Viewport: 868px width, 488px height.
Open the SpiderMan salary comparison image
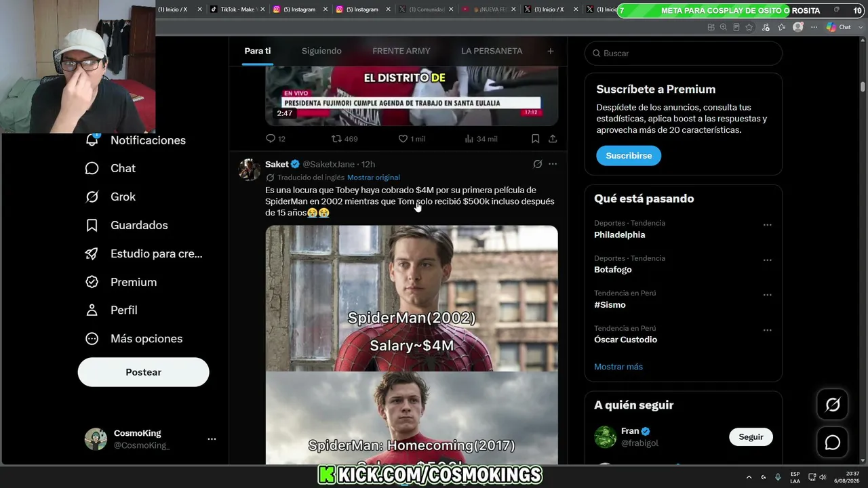412,345
